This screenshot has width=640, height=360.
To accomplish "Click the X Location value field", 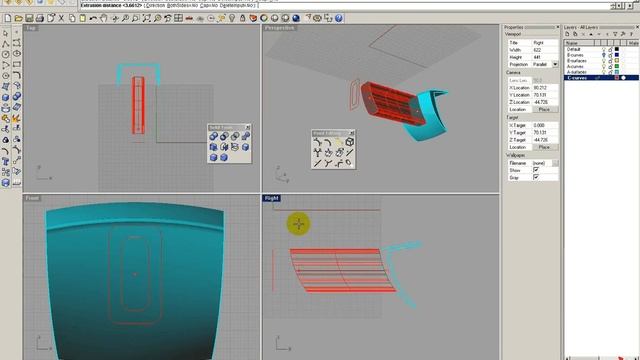I will click(545, 88).
